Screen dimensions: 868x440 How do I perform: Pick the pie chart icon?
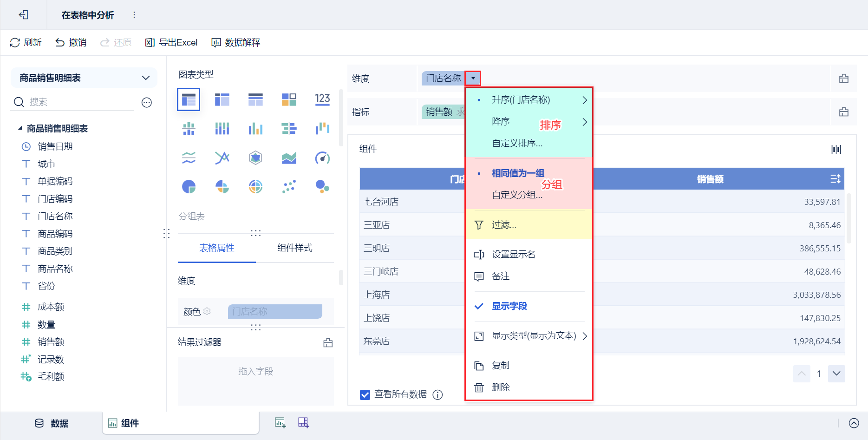[x=189, y=187]
